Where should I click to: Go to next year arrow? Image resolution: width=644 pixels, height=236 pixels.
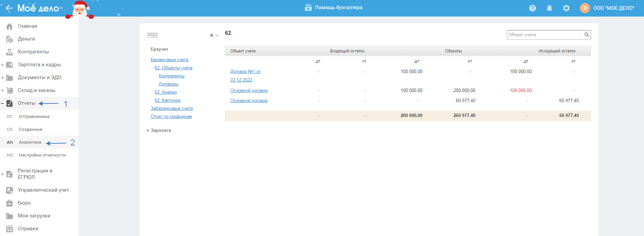click(217, 35)
